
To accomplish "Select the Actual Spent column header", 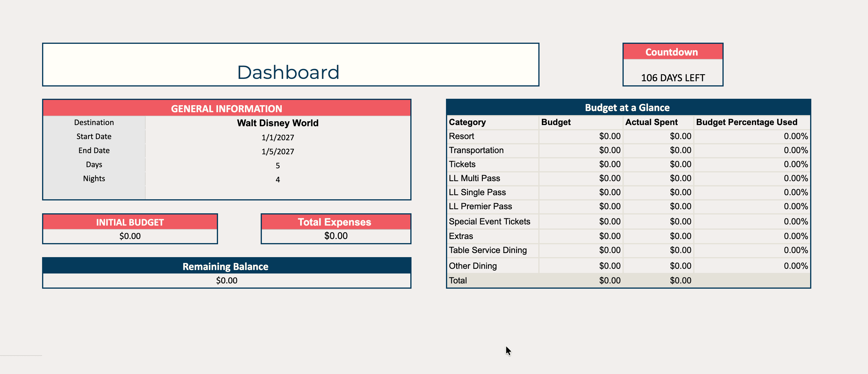I will pyautogui.click(x=658, y=122).
